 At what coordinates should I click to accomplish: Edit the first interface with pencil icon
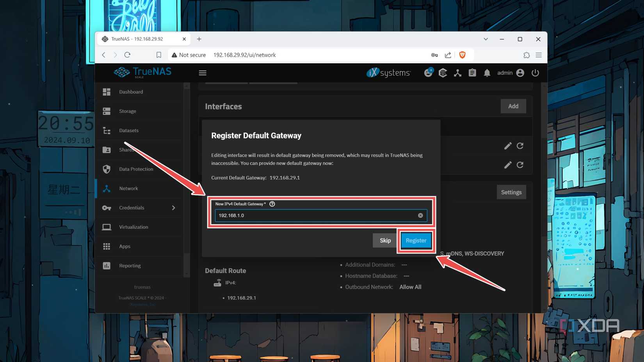pyautogui.click(x=507, y=146)
